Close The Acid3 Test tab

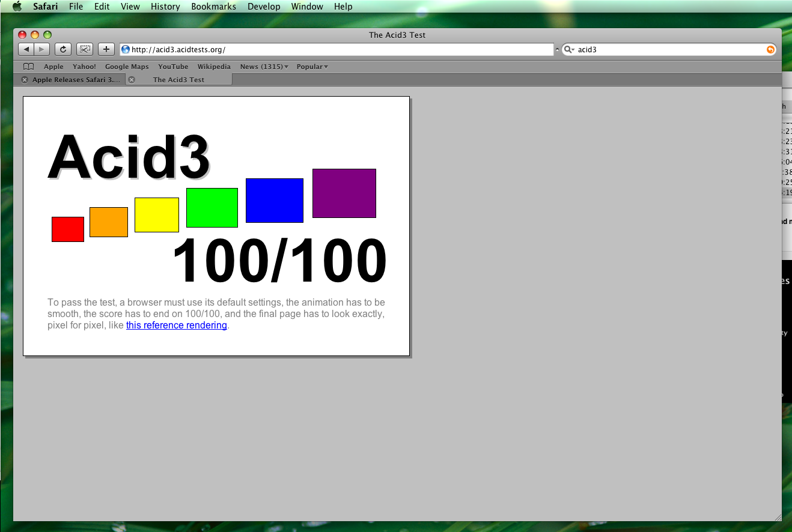[x=132, y=80]
